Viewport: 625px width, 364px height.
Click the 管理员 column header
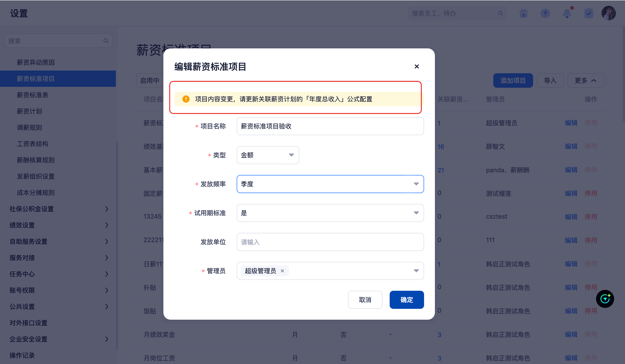pos(495,99)
